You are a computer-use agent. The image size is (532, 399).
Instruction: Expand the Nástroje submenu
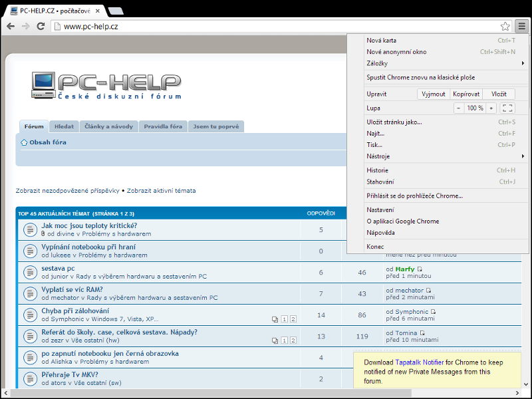(446, 156)
